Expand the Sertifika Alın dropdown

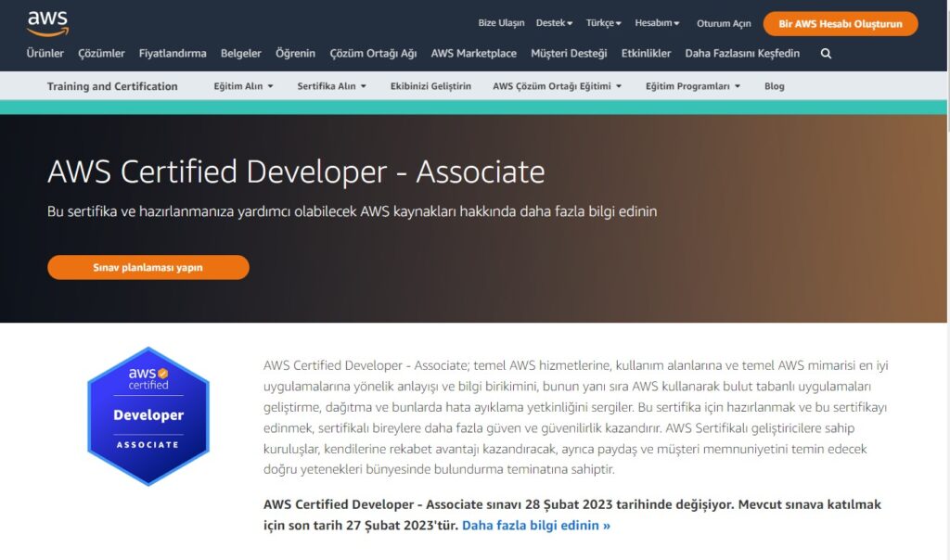pyautogui.click(x=331, y=86)
